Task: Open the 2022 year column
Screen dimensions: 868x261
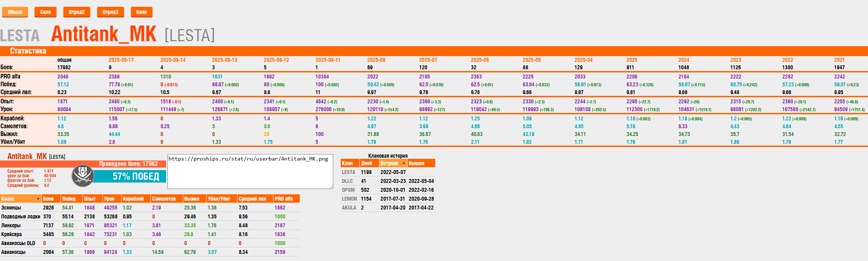Action: 788,60
